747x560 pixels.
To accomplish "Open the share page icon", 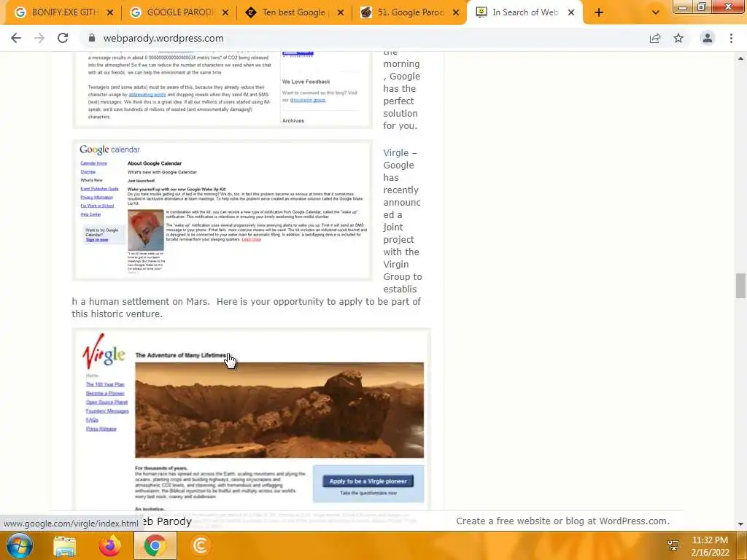I will pos(655,38).
